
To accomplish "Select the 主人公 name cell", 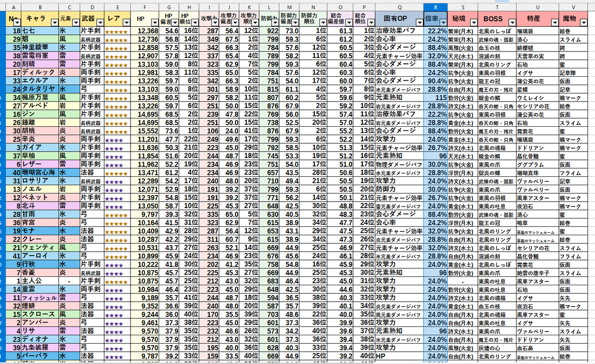I will (40, 281).
